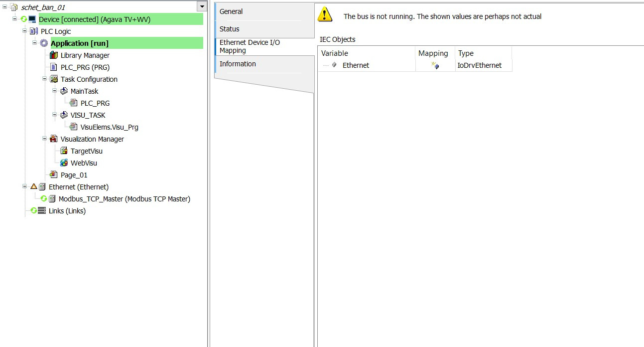Click the Library Manager books icon

tap(54, 55)
